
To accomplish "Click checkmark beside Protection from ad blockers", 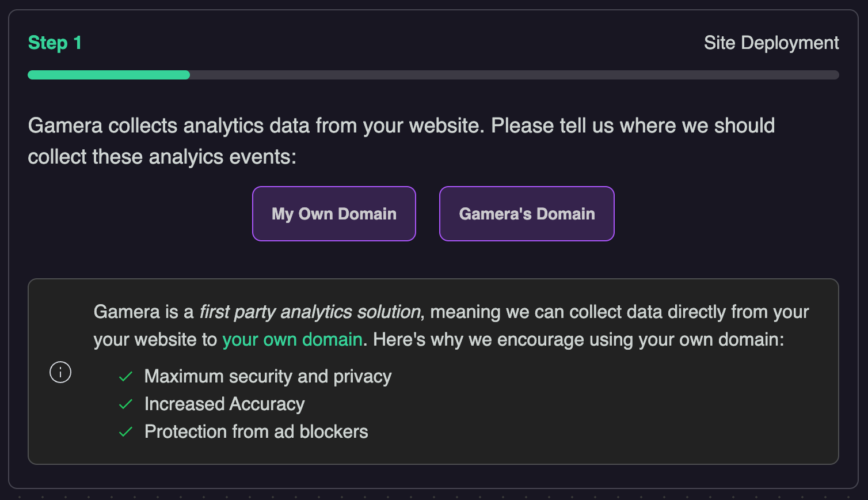I will pos(125,432).
